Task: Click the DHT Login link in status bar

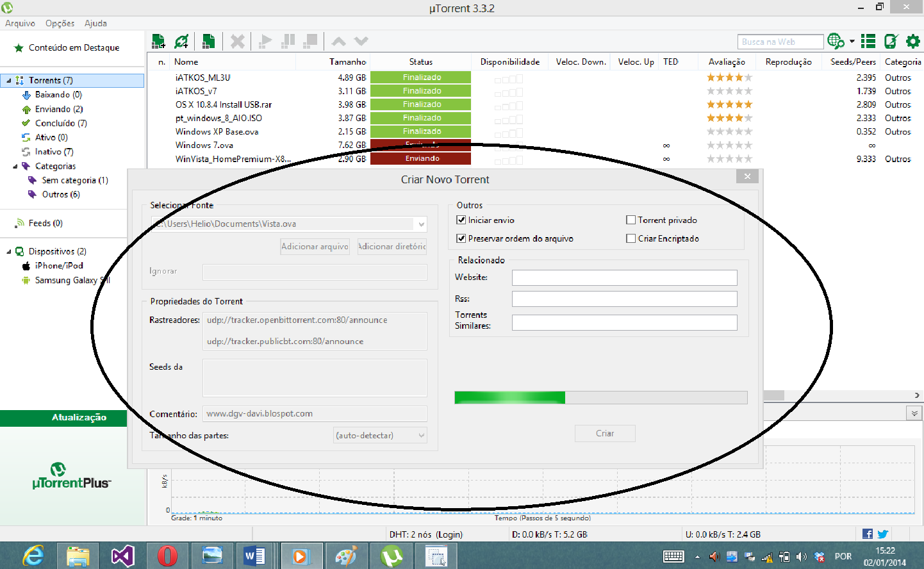Action: 449,534
